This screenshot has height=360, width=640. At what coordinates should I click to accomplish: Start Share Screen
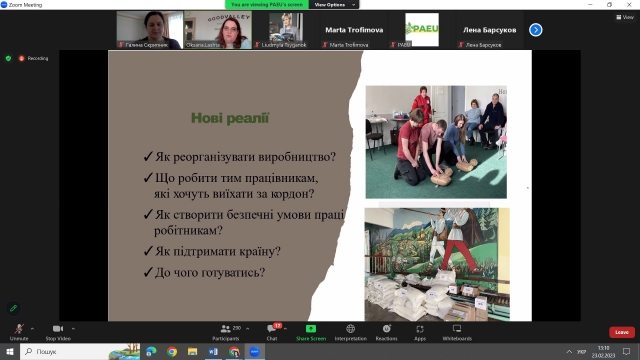[311, 332]
